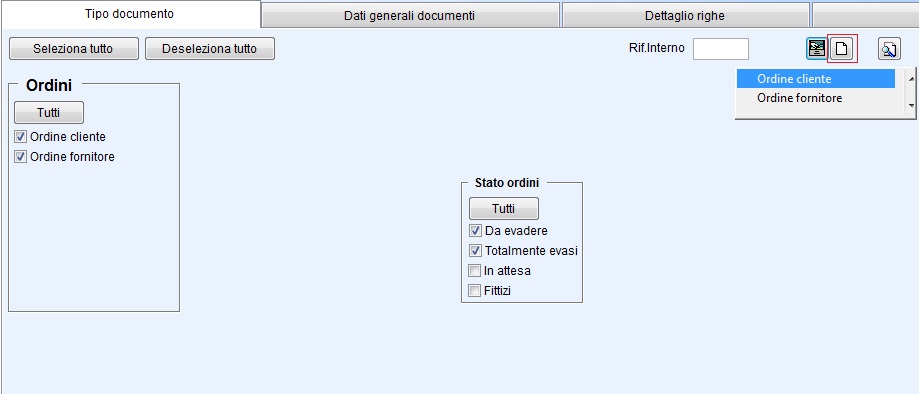
Task: Click the Seleziona tutto button
Action: tap(73, 49)
